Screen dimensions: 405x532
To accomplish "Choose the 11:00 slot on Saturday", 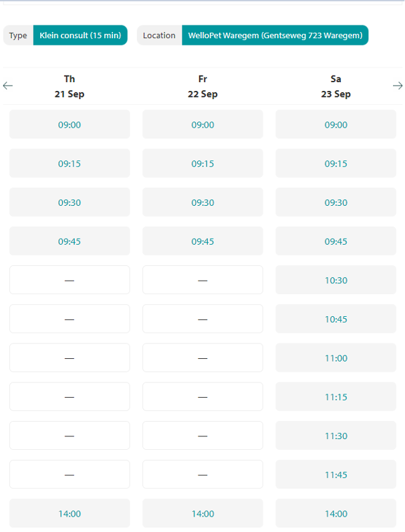I will [335, 358].
